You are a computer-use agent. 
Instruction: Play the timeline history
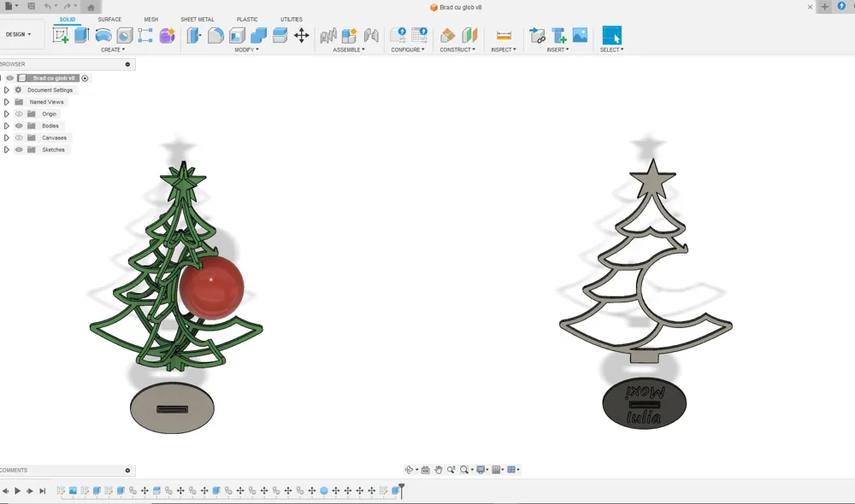click(x=17, y=491)
